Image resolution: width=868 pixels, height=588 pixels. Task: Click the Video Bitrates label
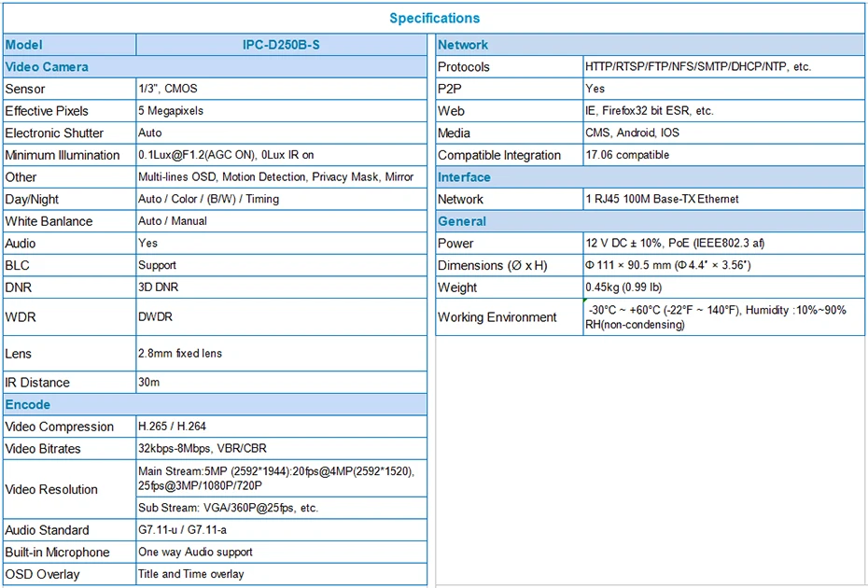pos(43,449)
